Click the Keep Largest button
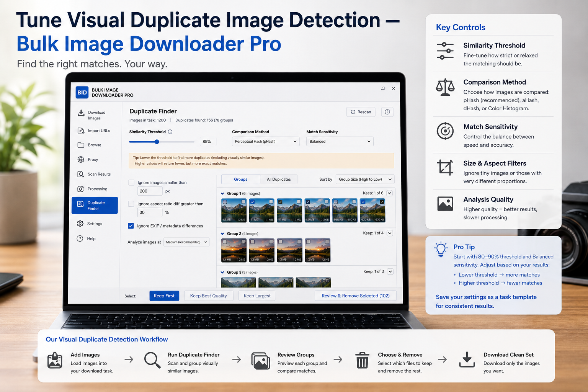The image size is (588, 392). click(x=257, y=296)
